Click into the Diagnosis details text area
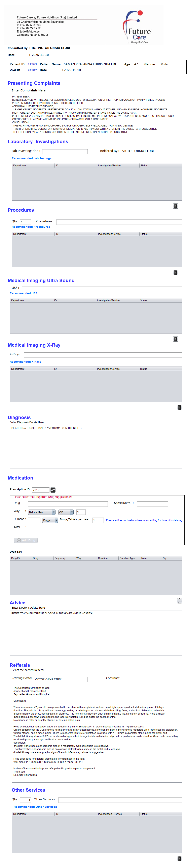The image size is (187, 868). point(96,446)
